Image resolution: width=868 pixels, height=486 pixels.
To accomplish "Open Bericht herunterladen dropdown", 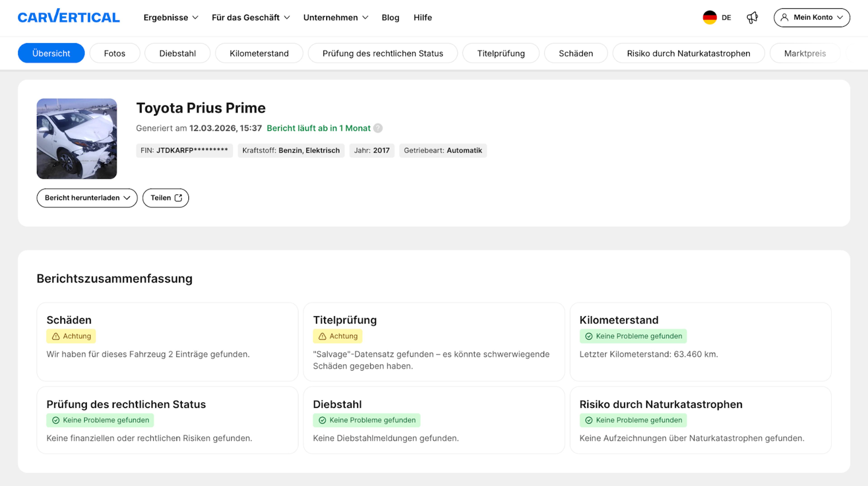I will [x=87, y=198].
